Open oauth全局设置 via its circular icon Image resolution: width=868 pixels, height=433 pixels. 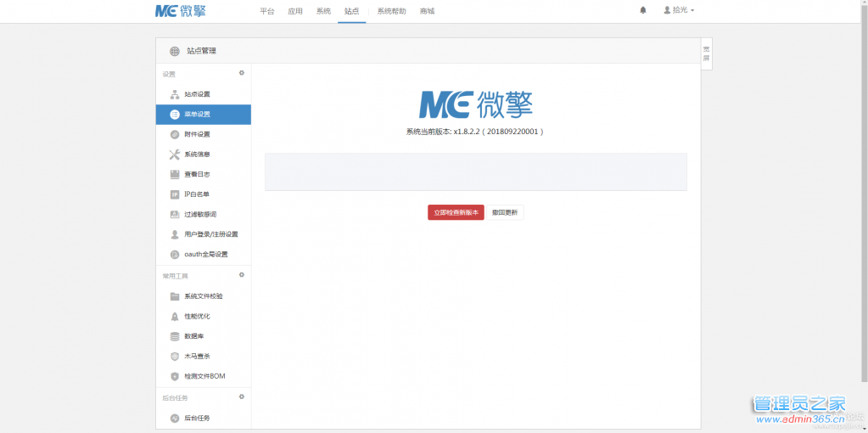(175, 255)
